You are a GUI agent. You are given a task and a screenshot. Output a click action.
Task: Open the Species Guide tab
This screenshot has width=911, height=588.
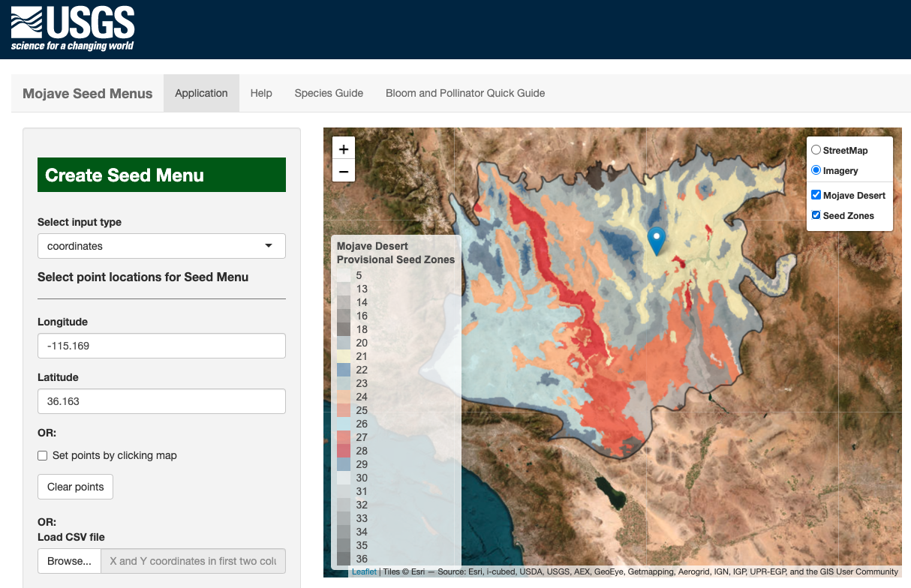click(329, 93)
